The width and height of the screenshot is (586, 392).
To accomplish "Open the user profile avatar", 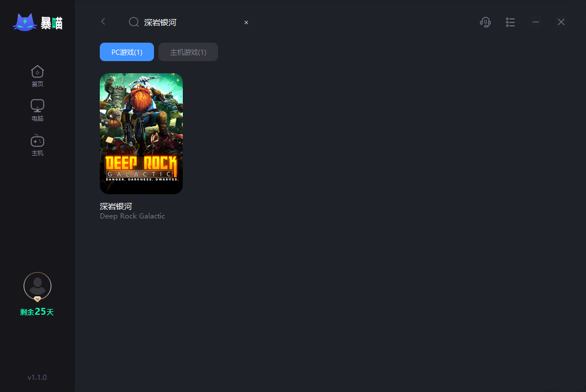I will point(37,286).
